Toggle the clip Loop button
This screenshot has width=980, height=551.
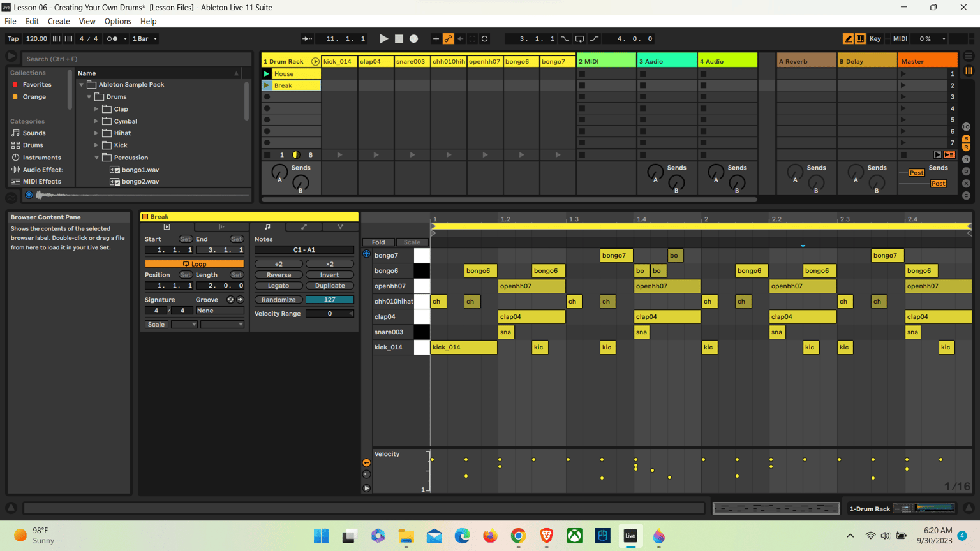click(x=195, y=264)
